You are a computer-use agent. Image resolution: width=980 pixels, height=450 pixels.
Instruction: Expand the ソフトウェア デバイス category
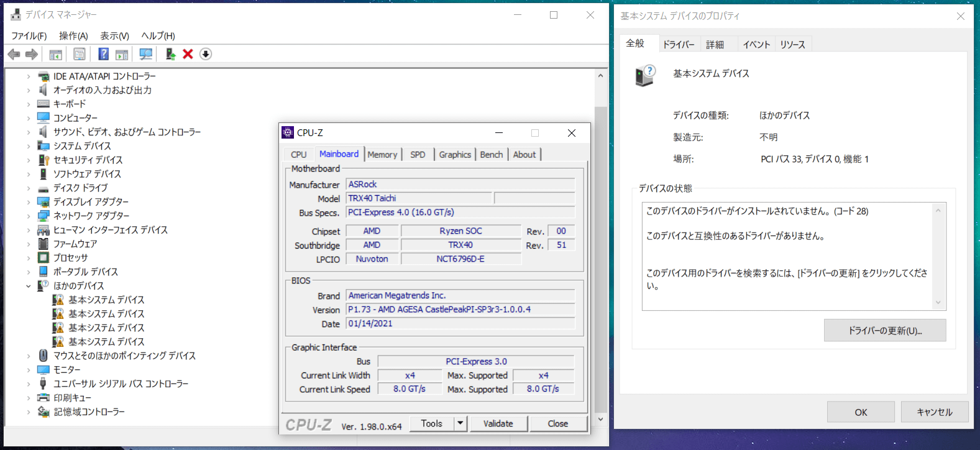point(29,174)
